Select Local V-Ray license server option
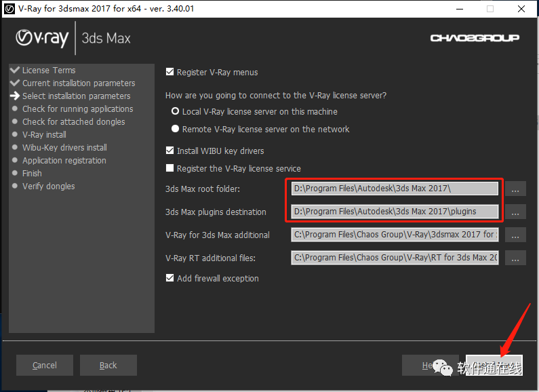Image resolution: width=539 pixels, height=392 pixels. click(x=176, y=111)
